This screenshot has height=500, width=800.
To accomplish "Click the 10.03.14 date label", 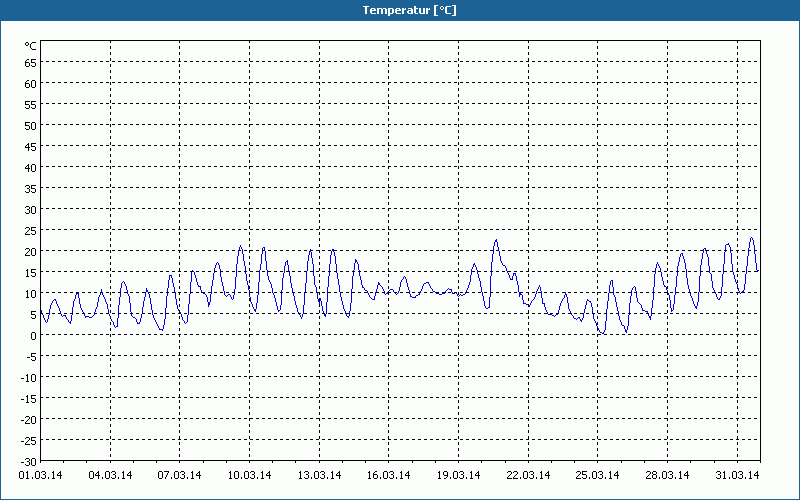I will [x=249, y=475].
